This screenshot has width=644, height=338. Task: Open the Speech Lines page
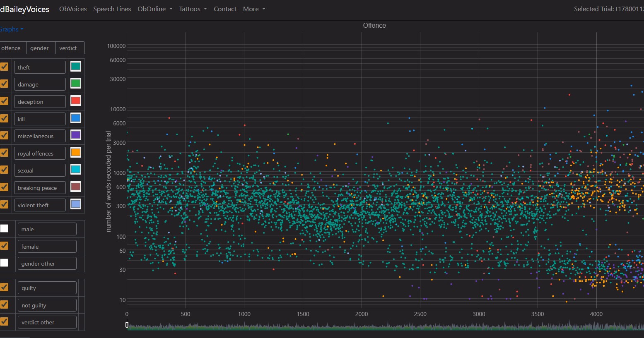[x=112, y=9]
